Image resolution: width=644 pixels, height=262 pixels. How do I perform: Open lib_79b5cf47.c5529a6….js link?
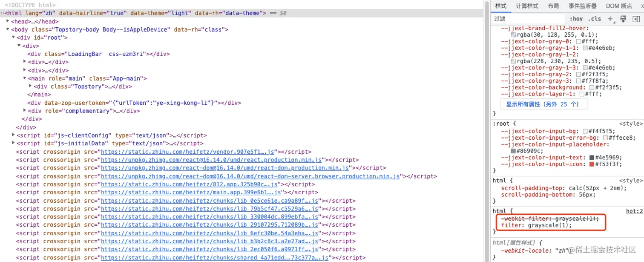[x=210, y=209]
